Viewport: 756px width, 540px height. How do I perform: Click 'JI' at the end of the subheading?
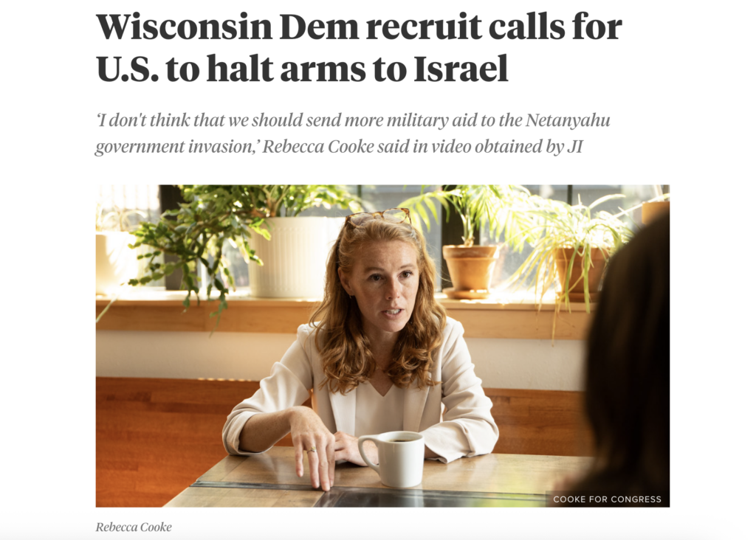tap(574, 147)
